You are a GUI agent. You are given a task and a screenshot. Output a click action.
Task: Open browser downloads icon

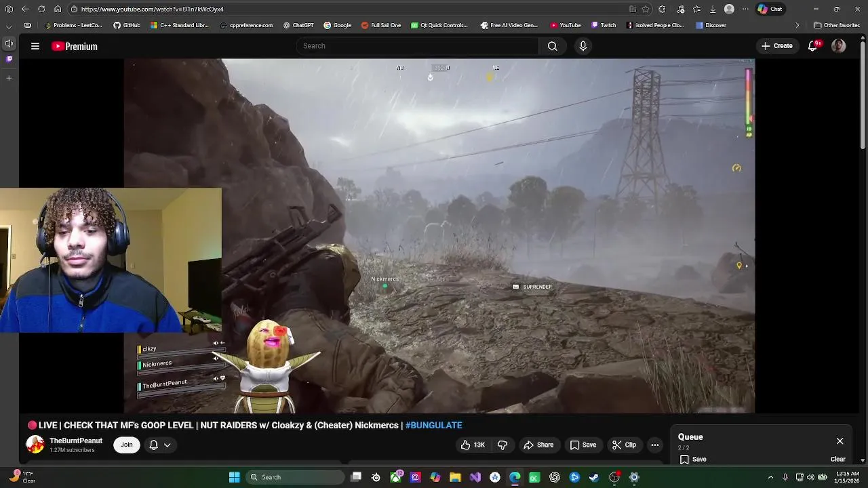tap(713, 9)
